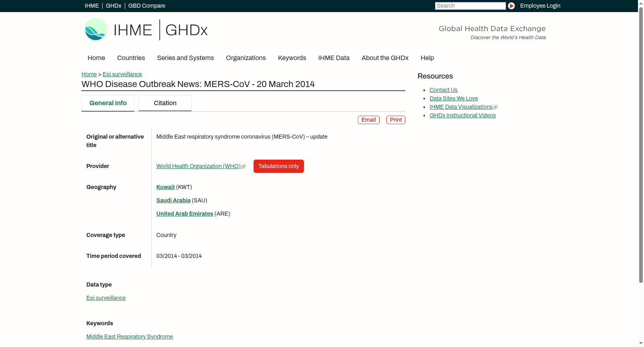Open GBD Compare in top bar
The height and width of the screenshot is (347, 644).
pos(147,6)
